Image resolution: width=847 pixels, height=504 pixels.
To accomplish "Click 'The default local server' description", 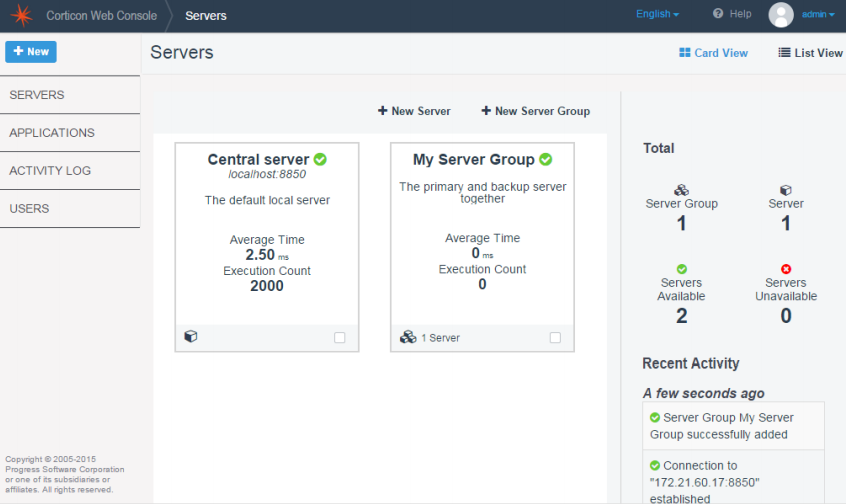I will (267, 200).
